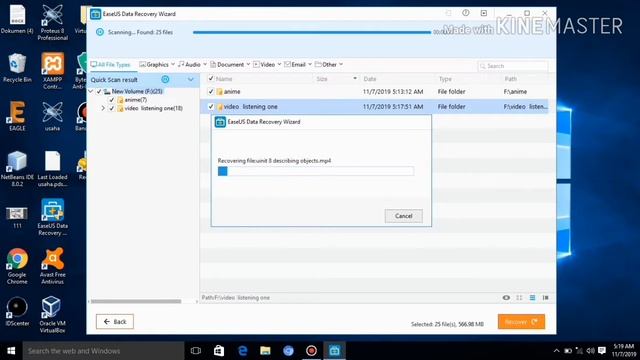The image size is (640, 360).
Task: Open Proteus 8 Professional desktop icon
Action: [52, 22]
